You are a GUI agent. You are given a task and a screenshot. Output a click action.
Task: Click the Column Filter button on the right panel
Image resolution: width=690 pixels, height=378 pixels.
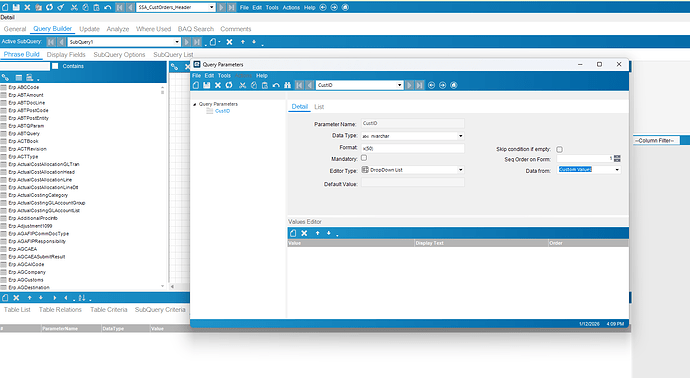coord(656,140)
